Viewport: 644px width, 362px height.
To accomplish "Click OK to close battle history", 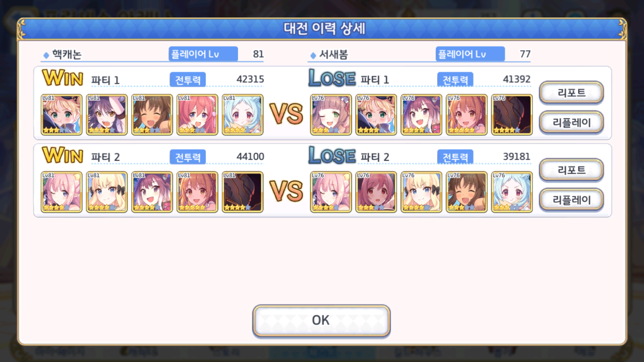I will pos(321,321).
